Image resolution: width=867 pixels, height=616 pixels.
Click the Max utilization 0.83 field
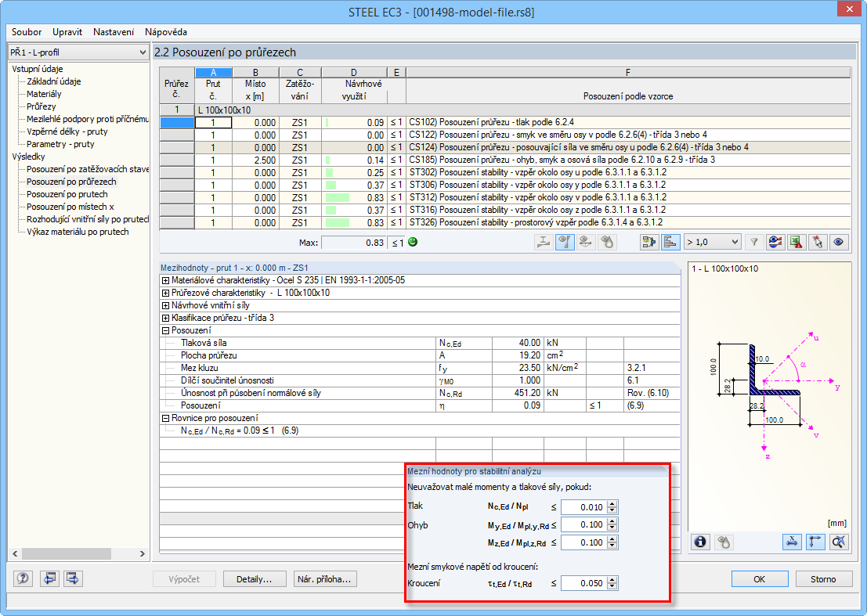pos(354,243)
